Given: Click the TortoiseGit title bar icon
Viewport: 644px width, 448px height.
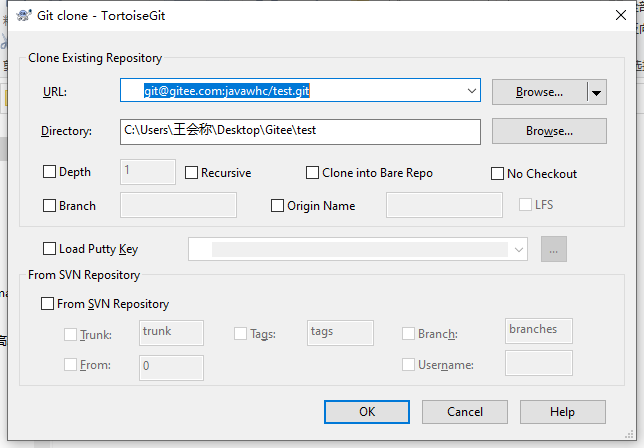Looking at the screenshot, I should click(24, 16).
